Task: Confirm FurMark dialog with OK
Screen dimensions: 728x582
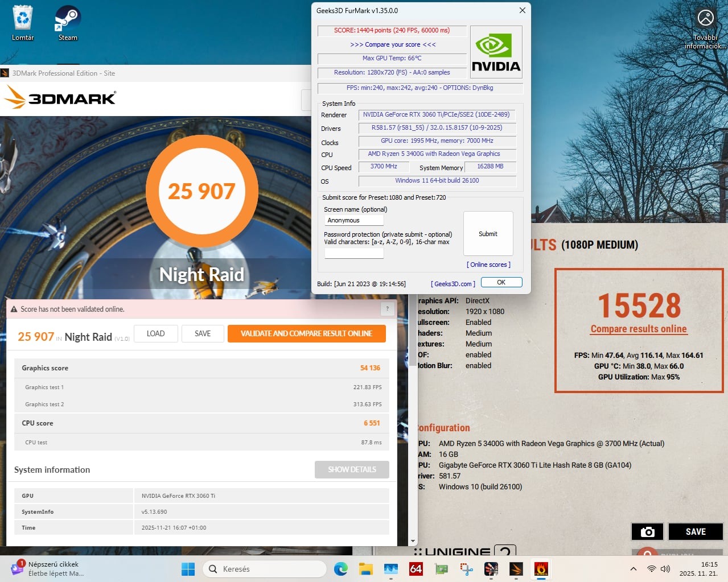Action: pos(501,282)
